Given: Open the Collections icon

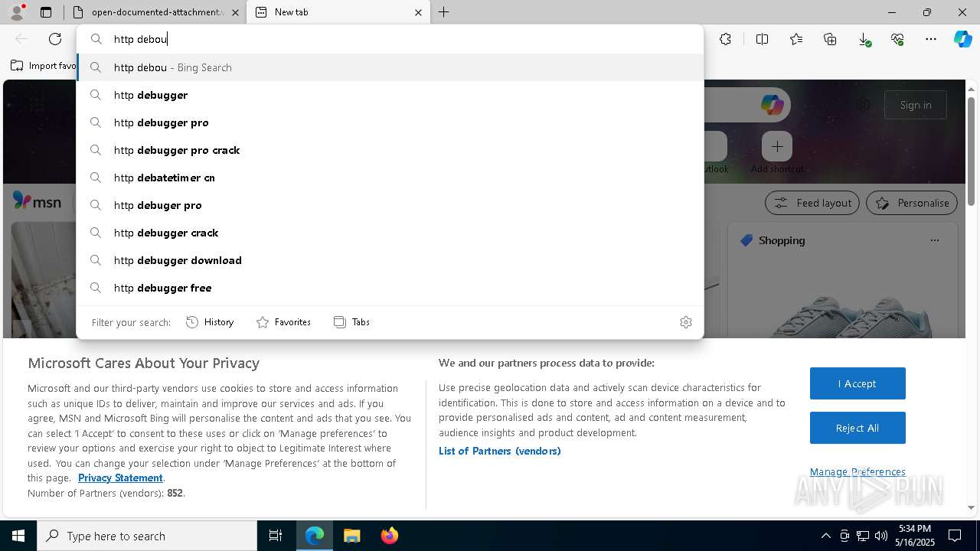Looking at the screenshot, I should coord(830,39).
